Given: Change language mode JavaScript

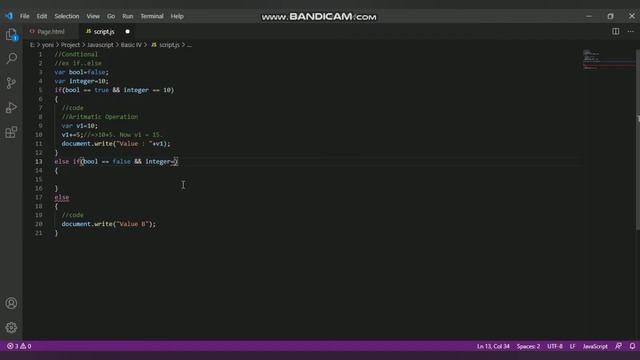Looking at the screenshot, I should (x=595, y=346).
